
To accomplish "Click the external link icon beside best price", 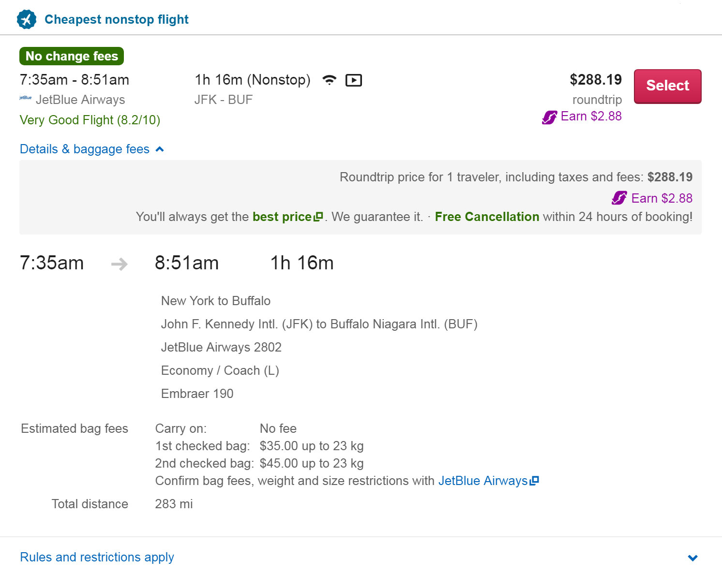I will (x=318, y=217).
